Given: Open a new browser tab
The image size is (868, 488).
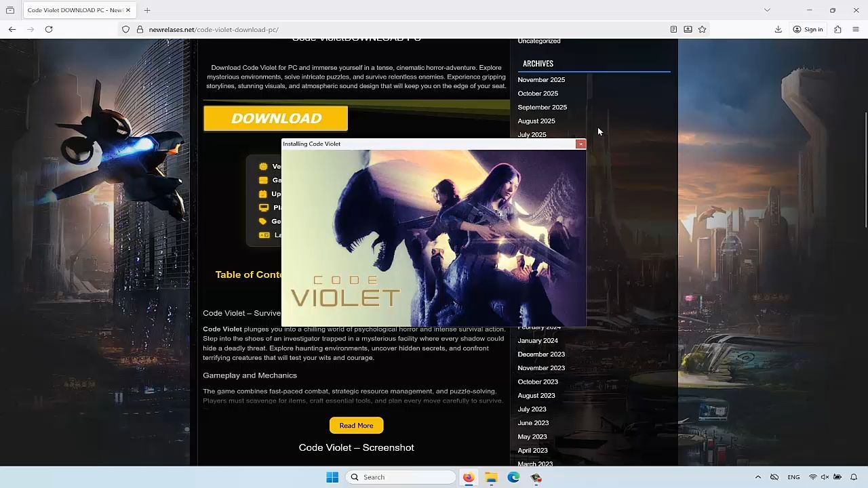Looking at the screenshot, I should point(147,10).
